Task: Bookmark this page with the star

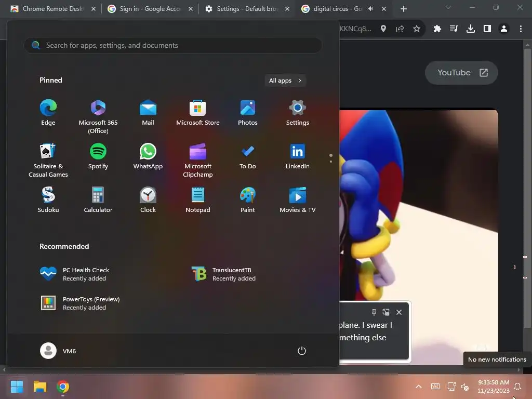Action: click(x=417, y=29)
